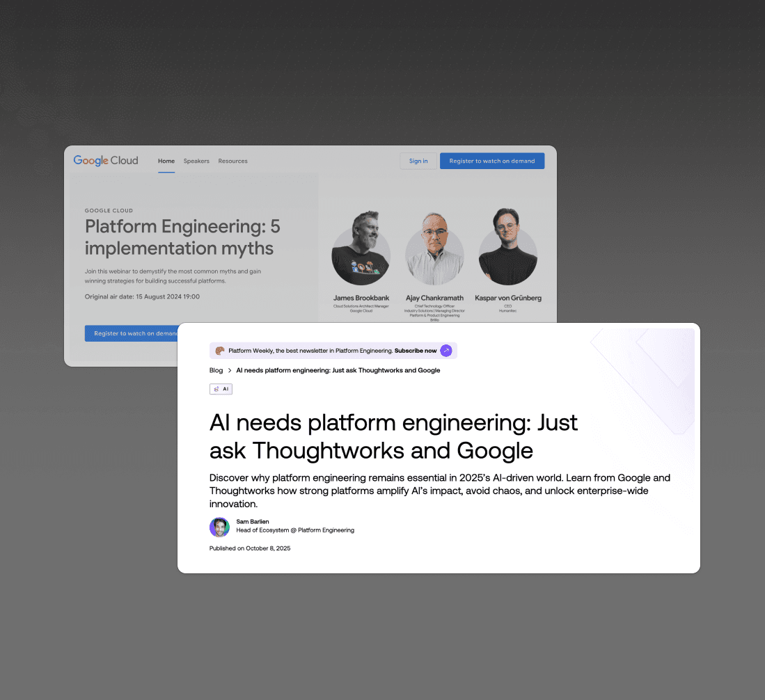The width and height of the screenshot is (765, 700).
Task: Click the current article breadcrumb title
Action: tap(338, 370)
